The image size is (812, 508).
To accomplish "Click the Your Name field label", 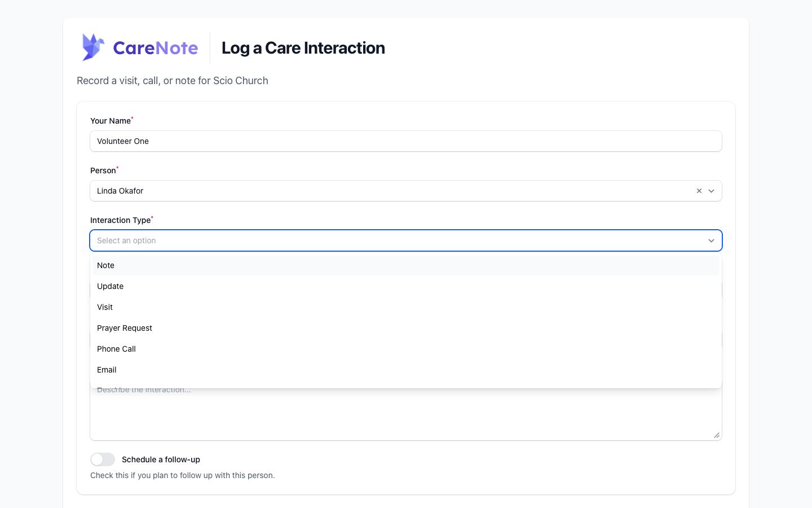I will (x=111, y=121).
